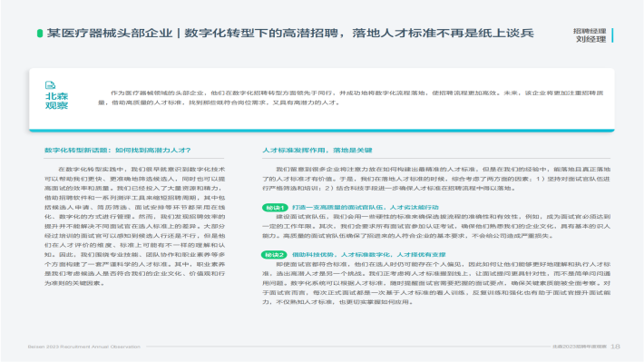The height and width of the screenshot is (362, 644).
Task: Click the slide title 某医疗器械头部企业
Action: pyautogui.click(x=110, y=33)
